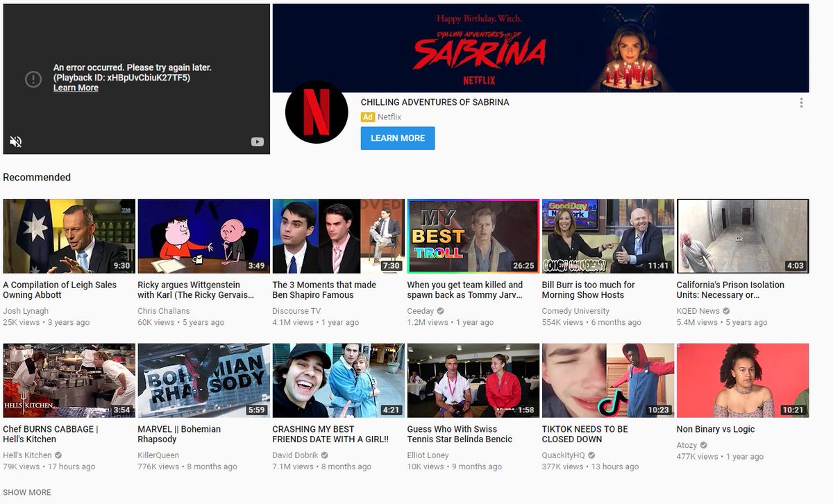Open KillerQueen channel name
The width and height of the screenshot is (833, 504).
158,455
